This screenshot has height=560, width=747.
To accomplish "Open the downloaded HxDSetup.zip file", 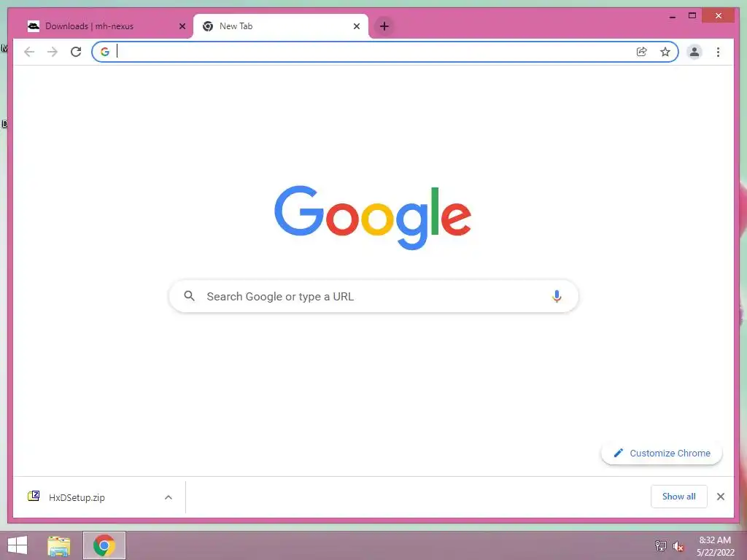I will [77, 497].
